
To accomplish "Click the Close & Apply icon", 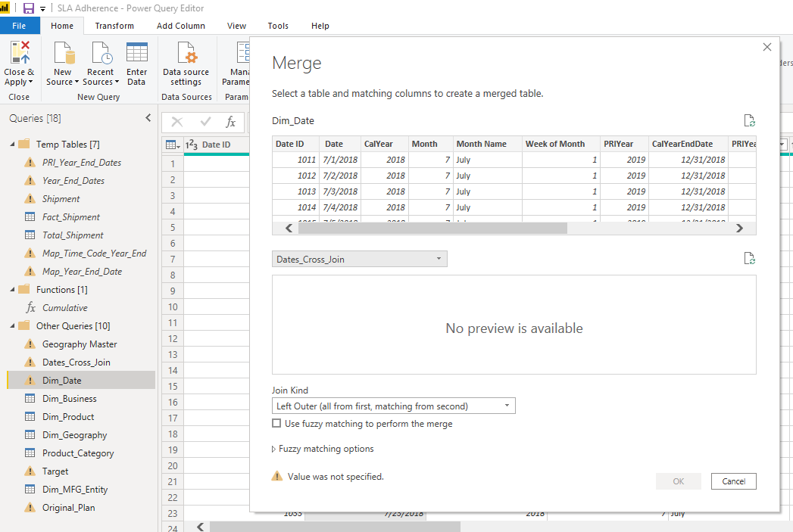I will tap(20, 53).
